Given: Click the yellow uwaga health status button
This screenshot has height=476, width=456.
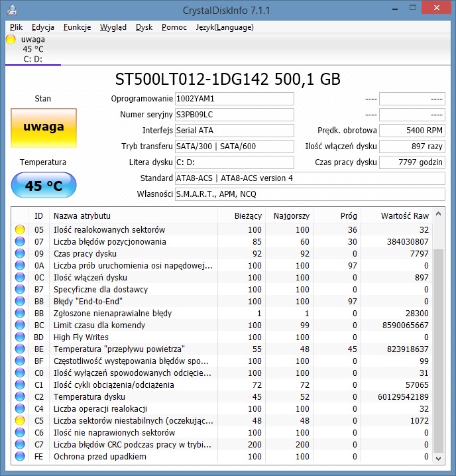Looking at the screenshot, I should [x=44, y=128].
